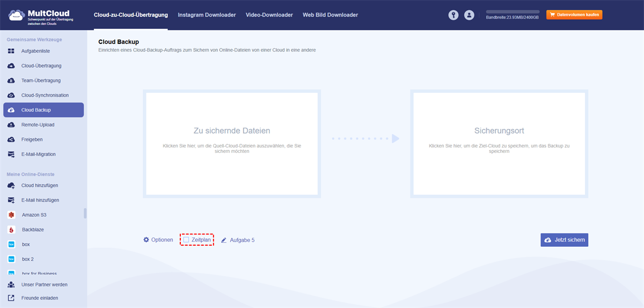Click the sidebar scrollbar handle
The image size is (644, 308).
[85, 214]
